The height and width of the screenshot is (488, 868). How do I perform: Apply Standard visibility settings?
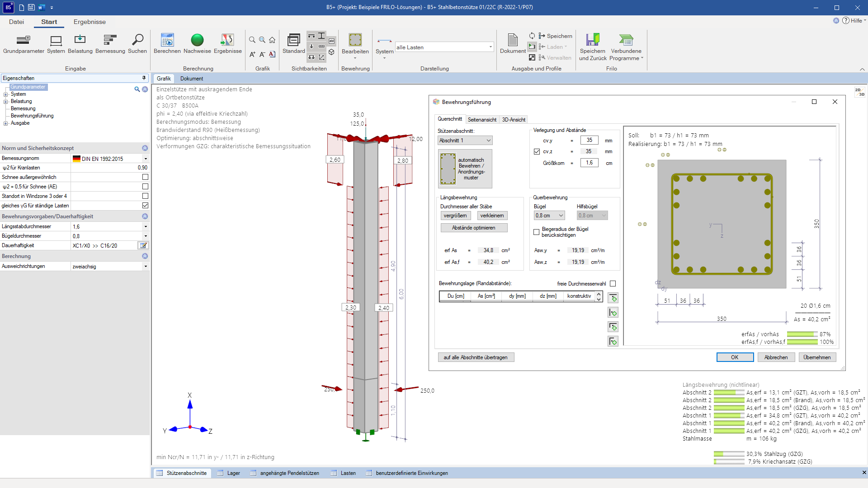pos(294,44)
